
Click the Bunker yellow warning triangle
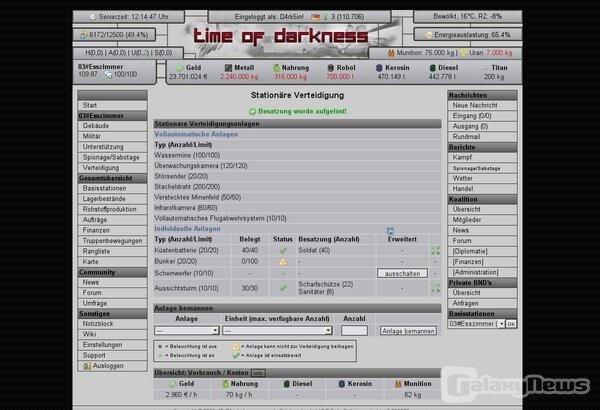pos(283,262)
